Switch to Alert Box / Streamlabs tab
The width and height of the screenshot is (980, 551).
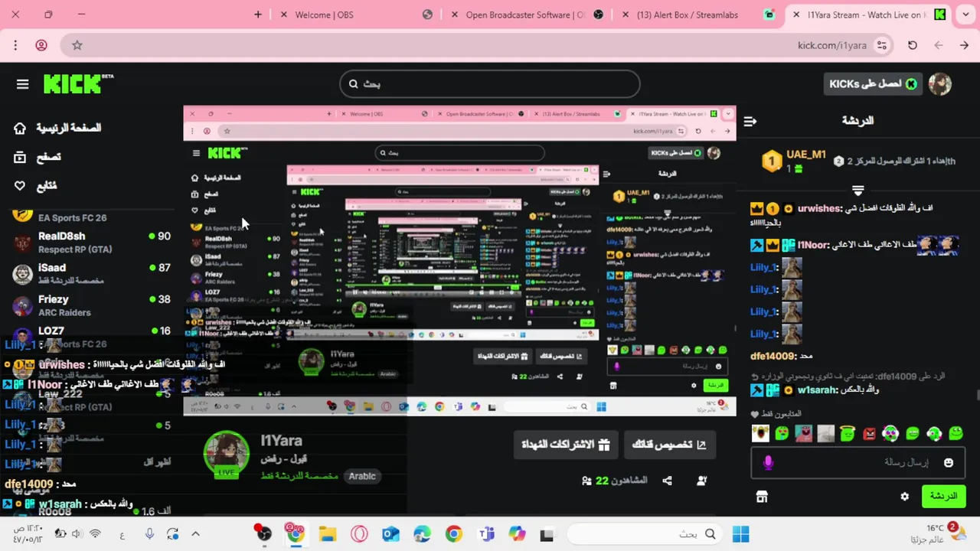[699, 15]
